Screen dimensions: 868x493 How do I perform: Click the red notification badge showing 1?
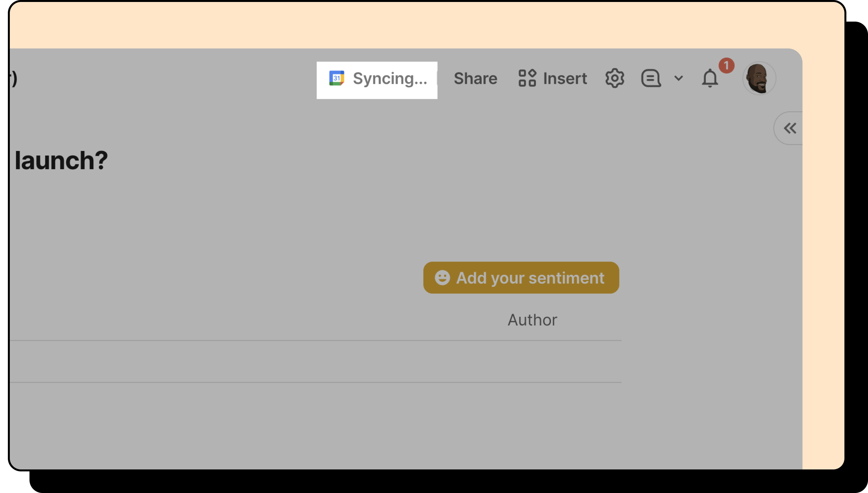click(x=726, y=66)
